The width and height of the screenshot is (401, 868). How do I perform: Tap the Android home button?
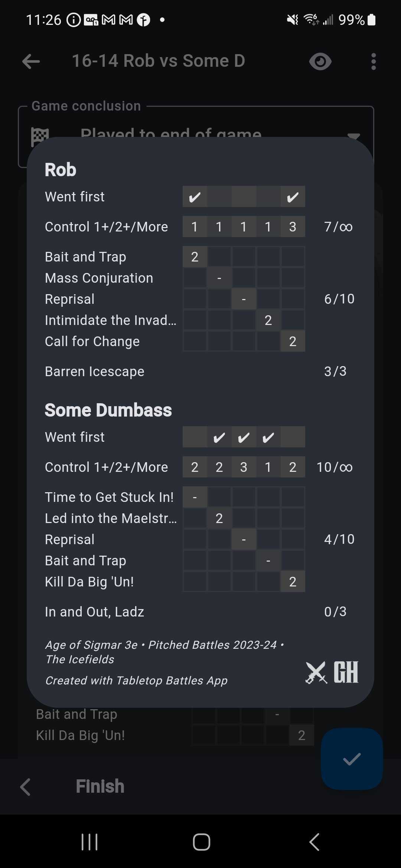coord(201,842)
